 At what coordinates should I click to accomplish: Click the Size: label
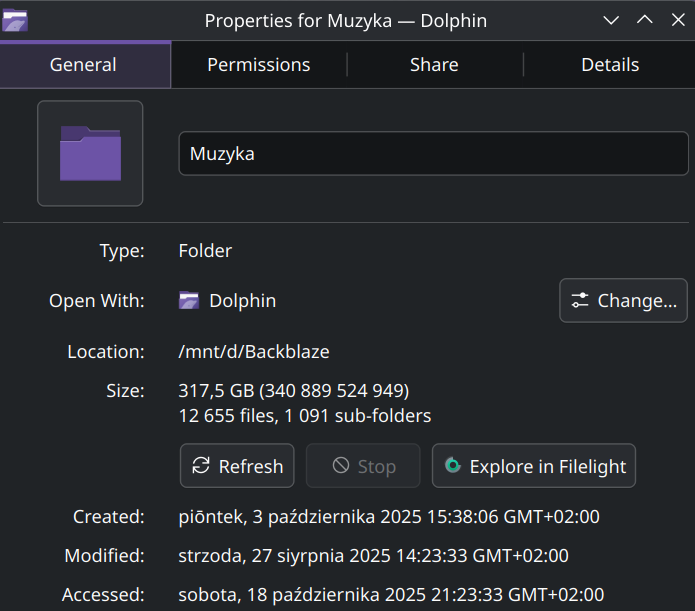point(125,391)
